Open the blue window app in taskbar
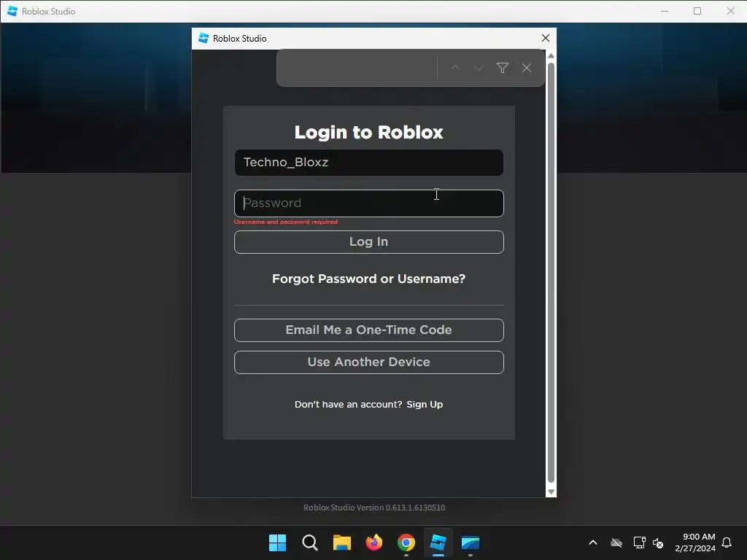This screenshot has height=560, width=747. coord(471,542)
